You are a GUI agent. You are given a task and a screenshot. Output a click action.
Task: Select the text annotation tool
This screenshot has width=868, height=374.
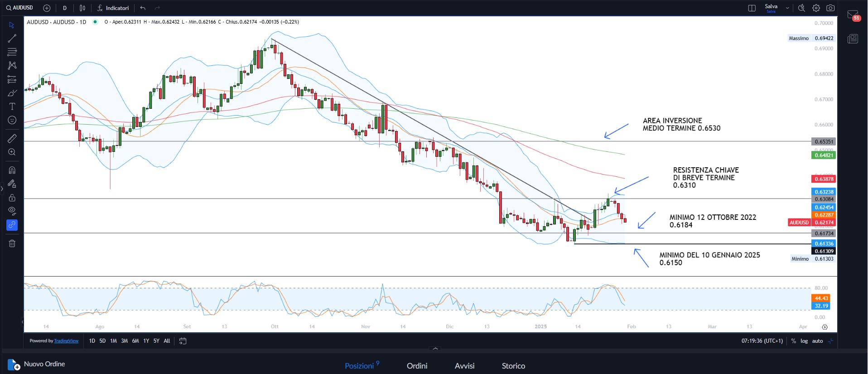coord(12,107)
